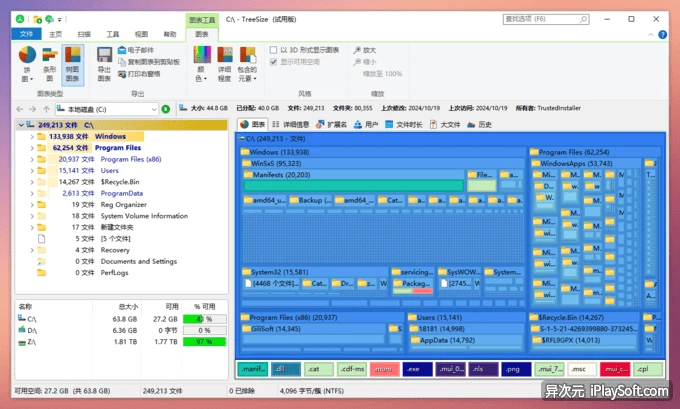
Task: Click the search magnifier in the options box
Action: click(x=583, y=19)
